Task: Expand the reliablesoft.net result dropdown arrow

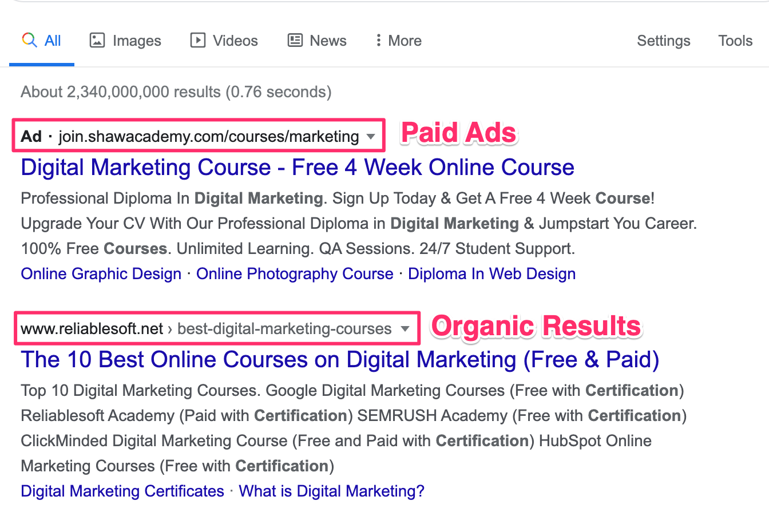Action: (405, 329)
